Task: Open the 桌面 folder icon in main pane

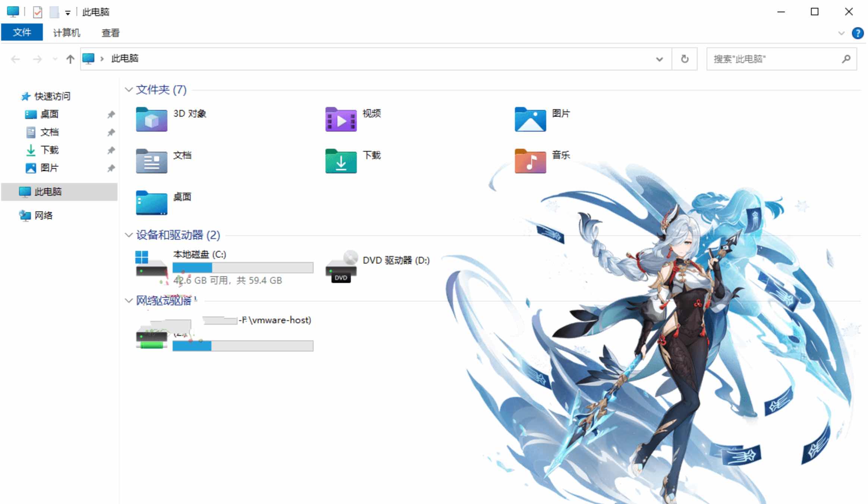Action: [x=151, y=203]
